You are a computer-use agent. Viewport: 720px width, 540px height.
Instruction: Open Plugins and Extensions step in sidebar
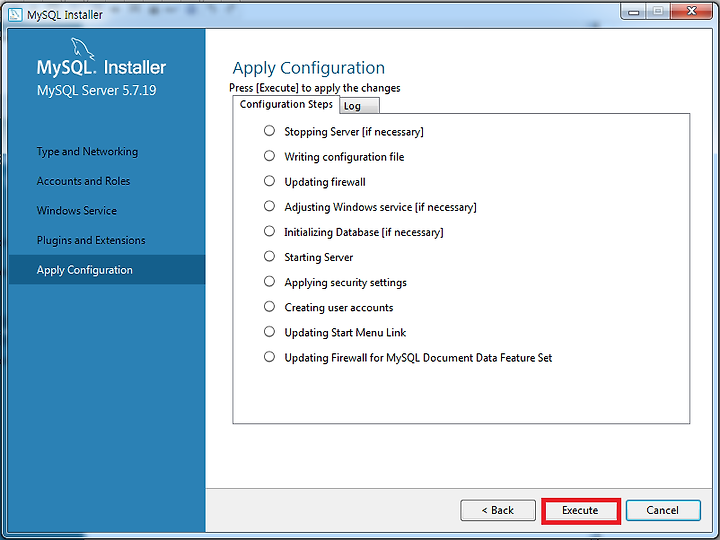[x=91, y=240]
